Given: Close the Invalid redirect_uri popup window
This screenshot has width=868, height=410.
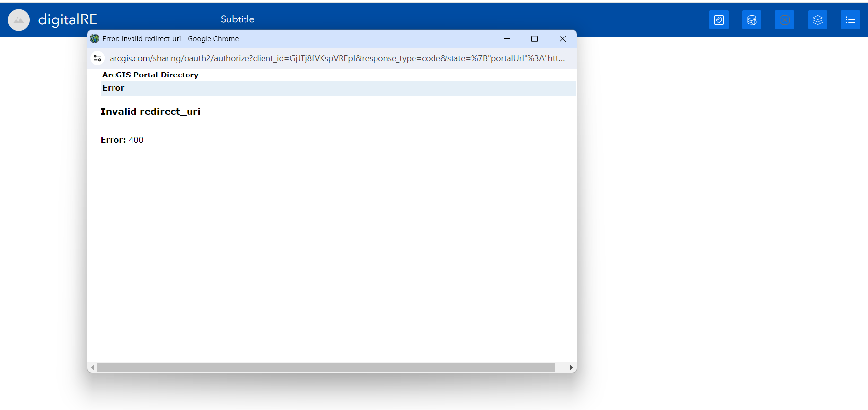Looking at the screenshot, I should click(563, 38).
